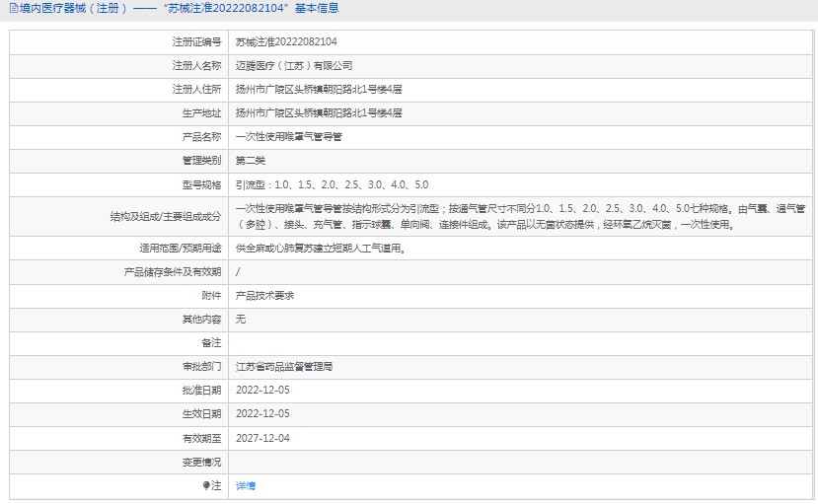This screenshot has width=818, height=504.
Task: Click the 变更情况 label
Action: (202, 462)
